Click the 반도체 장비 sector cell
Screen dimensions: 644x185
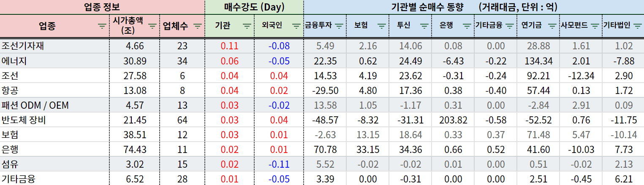point(24,120)
